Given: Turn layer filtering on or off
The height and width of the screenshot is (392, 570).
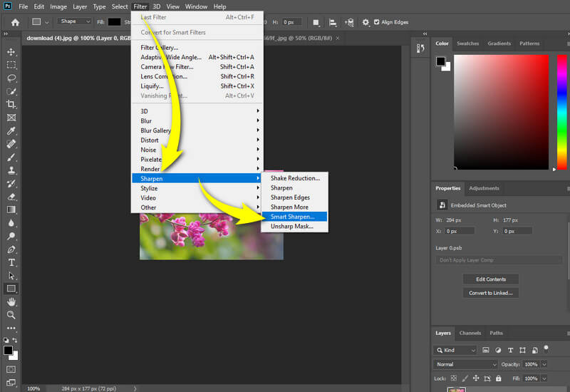Looking at the screenshot, I should (546, 349).
